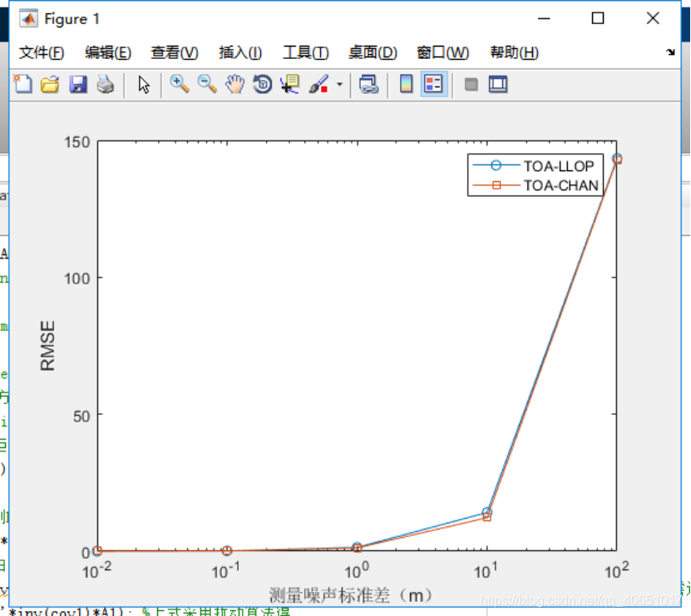
Task: Choose the Data Cursor tool
Action: coord(290,84)
